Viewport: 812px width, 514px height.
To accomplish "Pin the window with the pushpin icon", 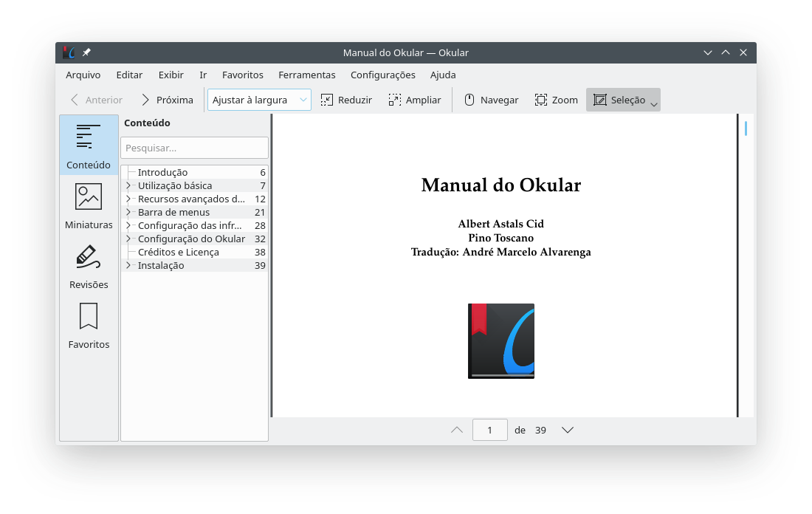I will [86, 52].
